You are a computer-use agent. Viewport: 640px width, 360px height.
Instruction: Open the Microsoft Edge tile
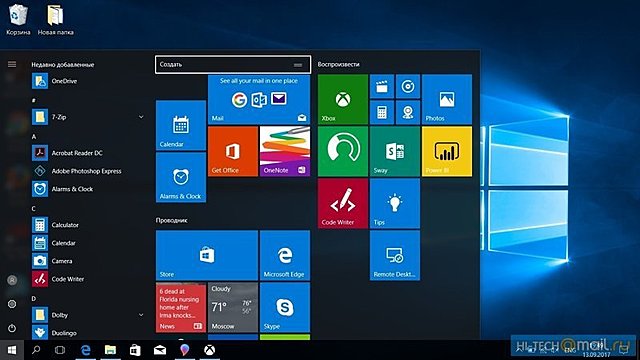pyautogui.click(x=285, y=256)
